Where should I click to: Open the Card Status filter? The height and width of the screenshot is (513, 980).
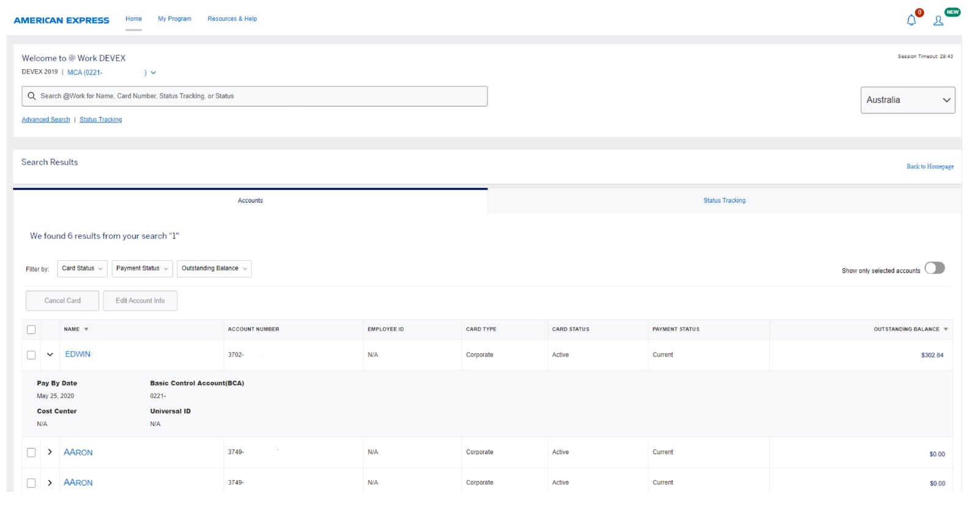pos(82,269)
